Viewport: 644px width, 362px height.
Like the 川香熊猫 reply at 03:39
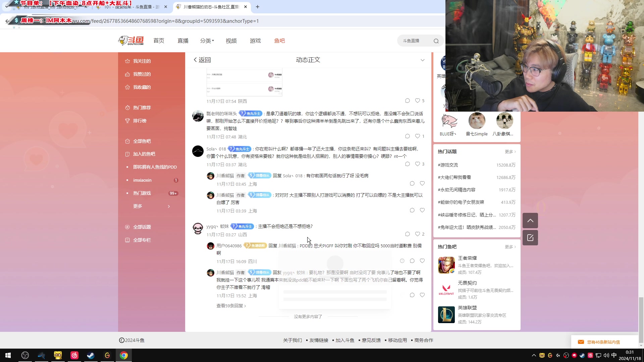point(422,210)
